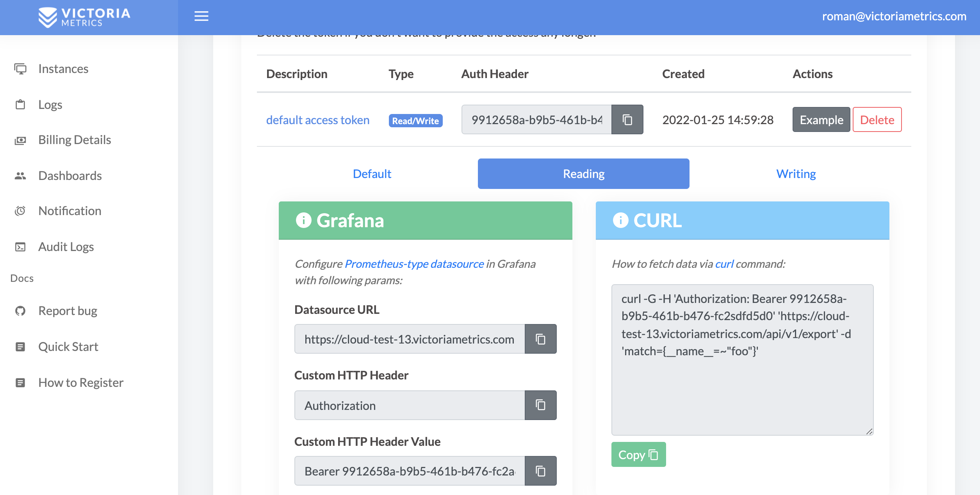Switch to the Writing tab
Screen dimensions: 980x495
click(x=796, y=174)
